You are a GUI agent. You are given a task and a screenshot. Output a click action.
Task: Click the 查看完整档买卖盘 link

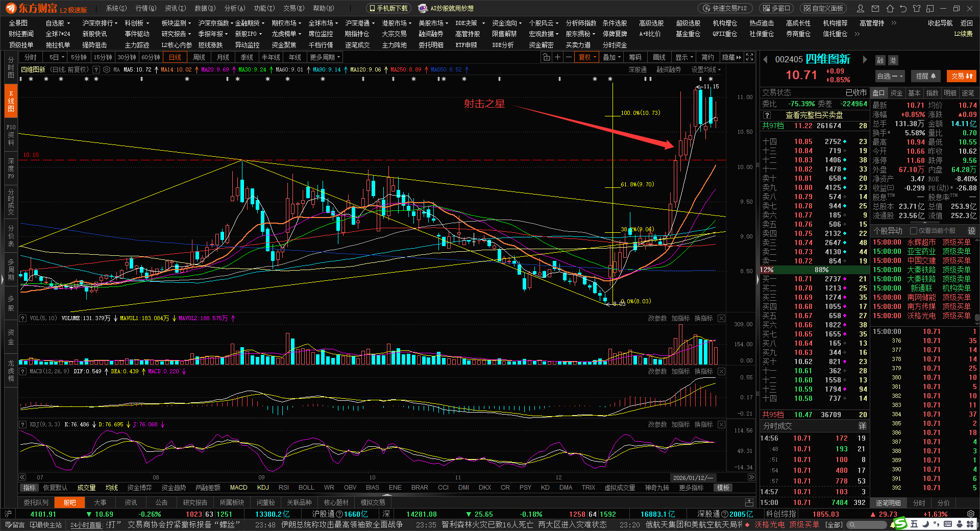814,115
